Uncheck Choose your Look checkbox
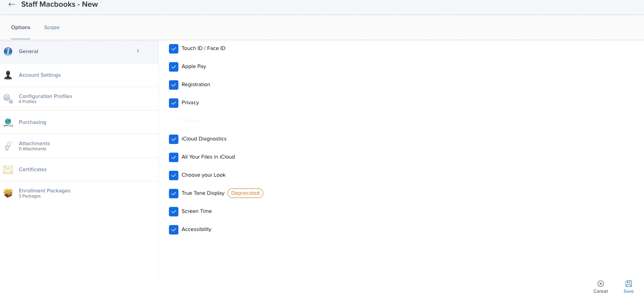The image size is (644, 301). click(174, 175)
